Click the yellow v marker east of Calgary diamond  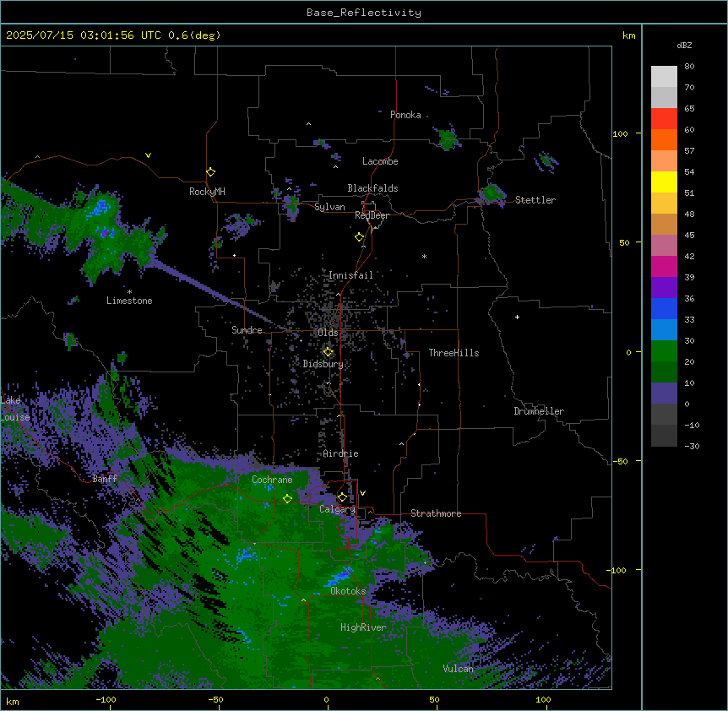coord(362,493)
